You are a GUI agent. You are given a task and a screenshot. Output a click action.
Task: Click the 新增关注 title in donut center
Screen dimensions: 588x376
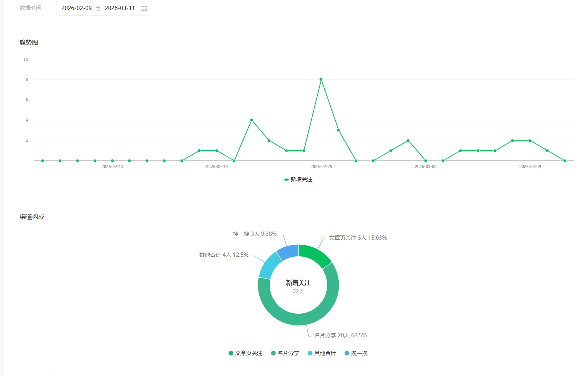tap(298, 283)
